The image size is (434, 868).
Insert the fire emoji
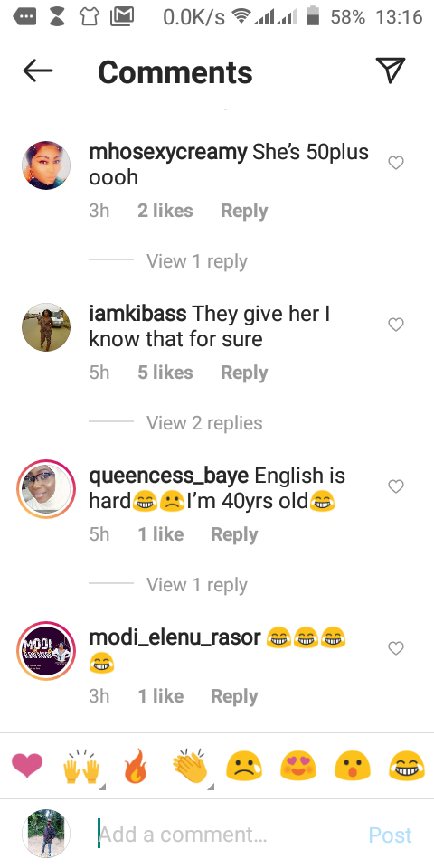point(136,766)
